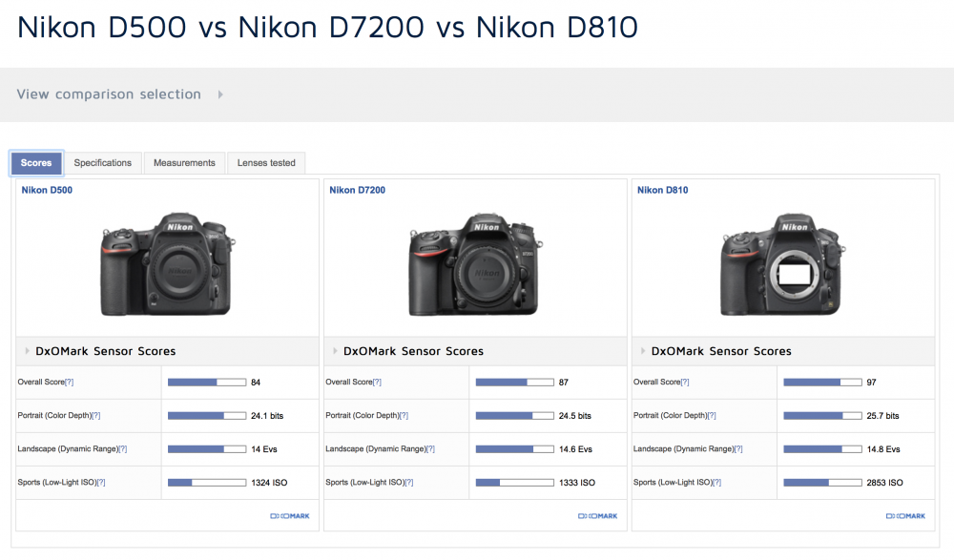Click the D810 overall score value 97
The width and height of the screenshot is (954, 560).
871,383
